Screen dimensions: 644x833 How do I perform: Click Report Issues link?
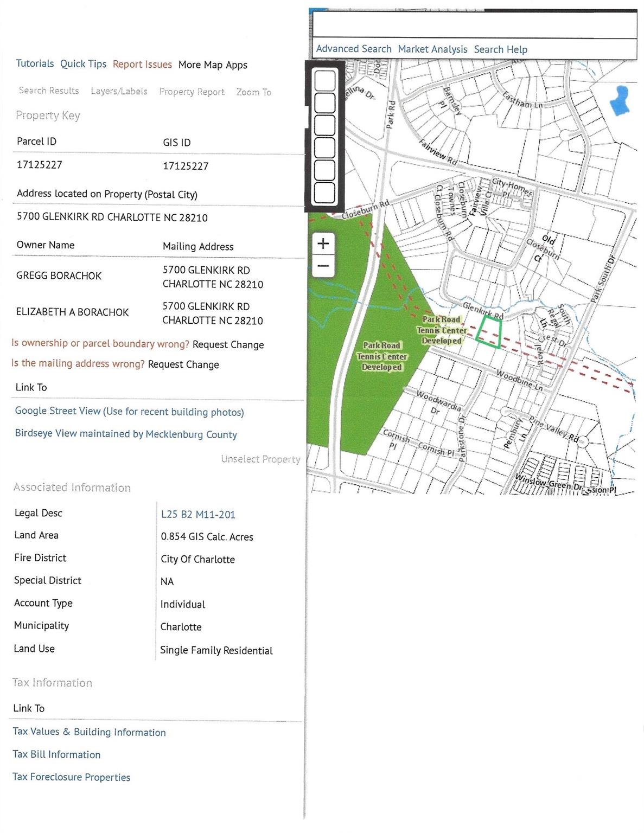click(142, 65)
